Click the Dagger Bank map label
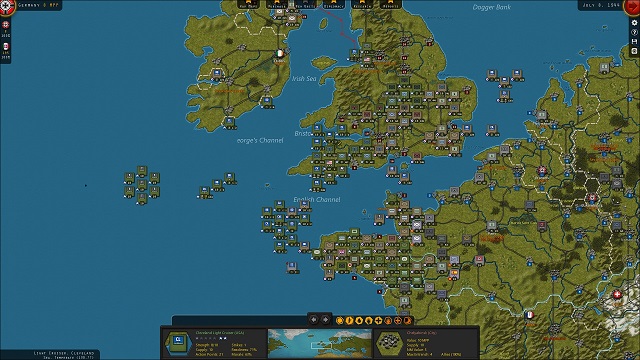Screen dimensions: 640x360 (491, 7)
